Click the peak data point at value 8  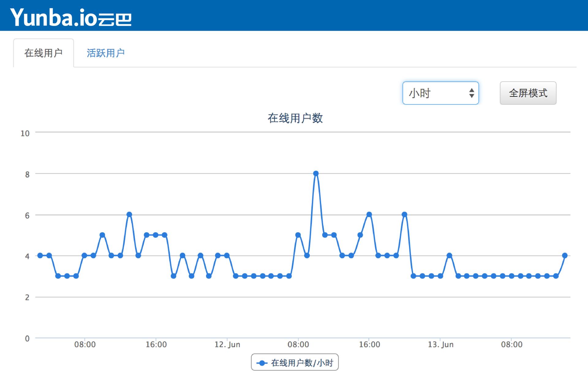(x=316, y=173)
